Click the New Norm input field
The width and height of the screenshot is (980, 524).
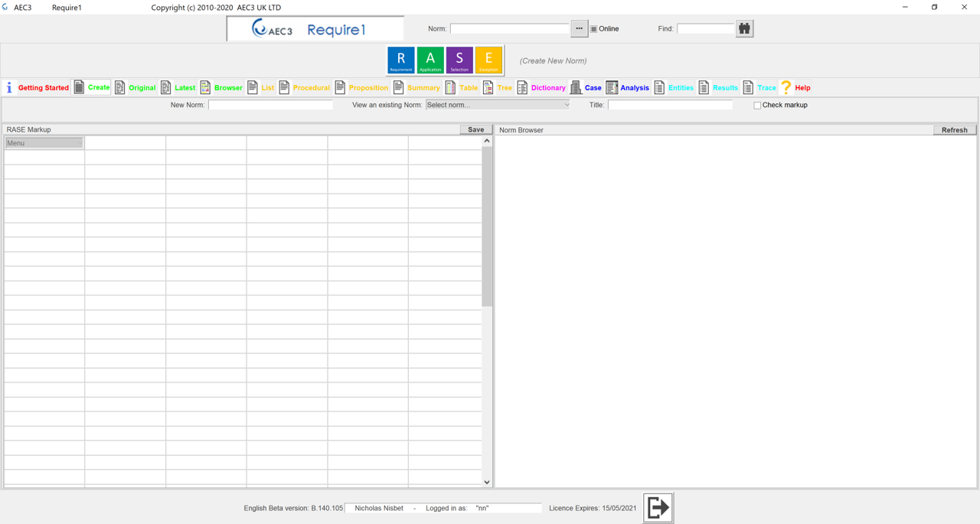click(270, 105)
